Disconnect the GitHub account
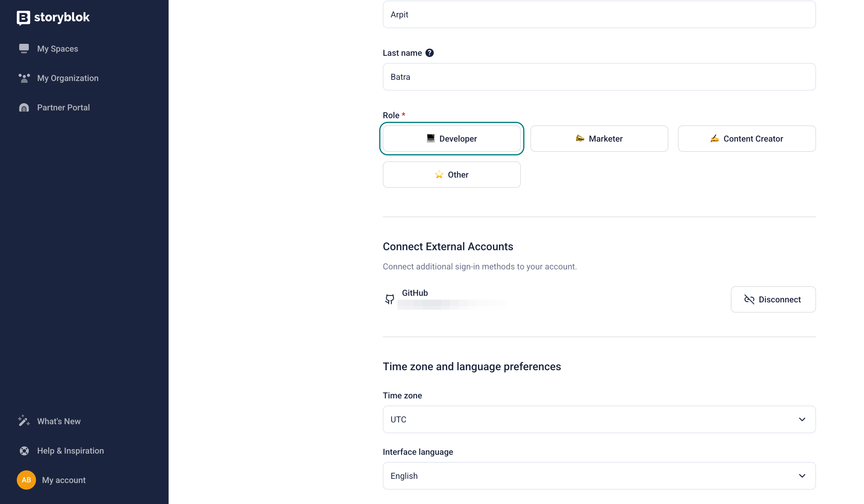The height and width of the screenshot is (504, 864). point(773,299)
